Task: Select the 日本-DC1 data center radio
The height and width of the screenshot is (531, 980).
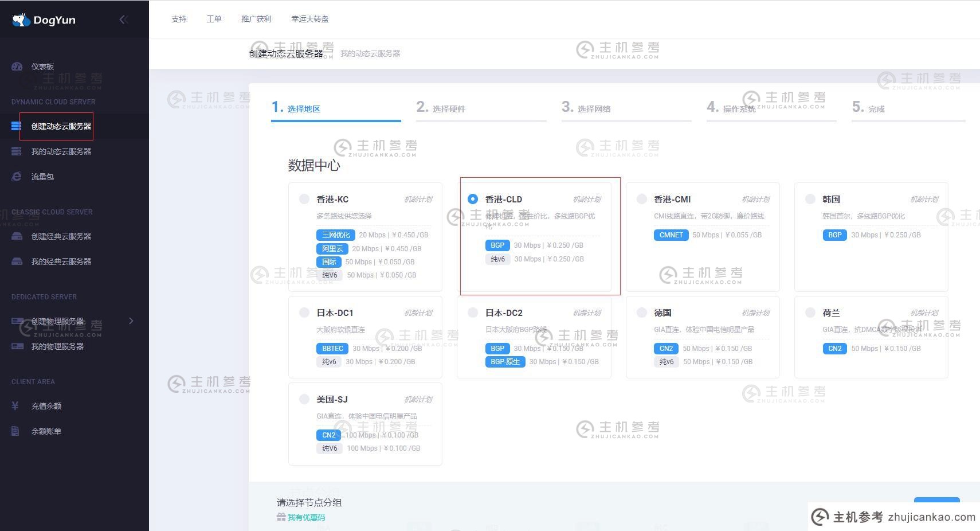Action: coord(304,313)
